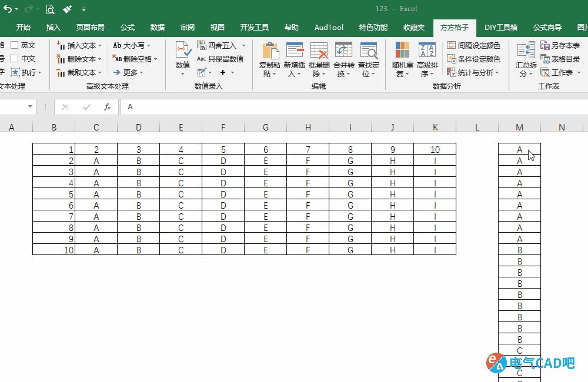Select the column M header
Viewport: 588px width, 382px height.
[x=519, y=126]
